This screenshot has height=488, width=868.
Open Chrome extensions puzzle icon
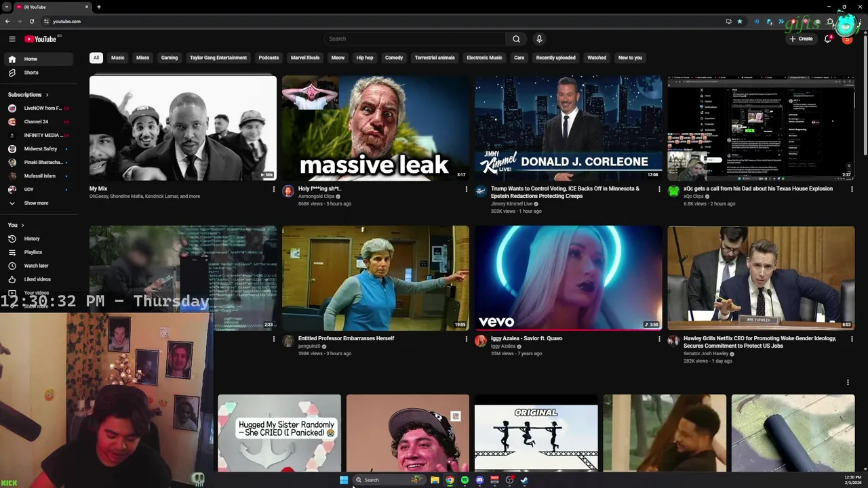pos(829,22)
